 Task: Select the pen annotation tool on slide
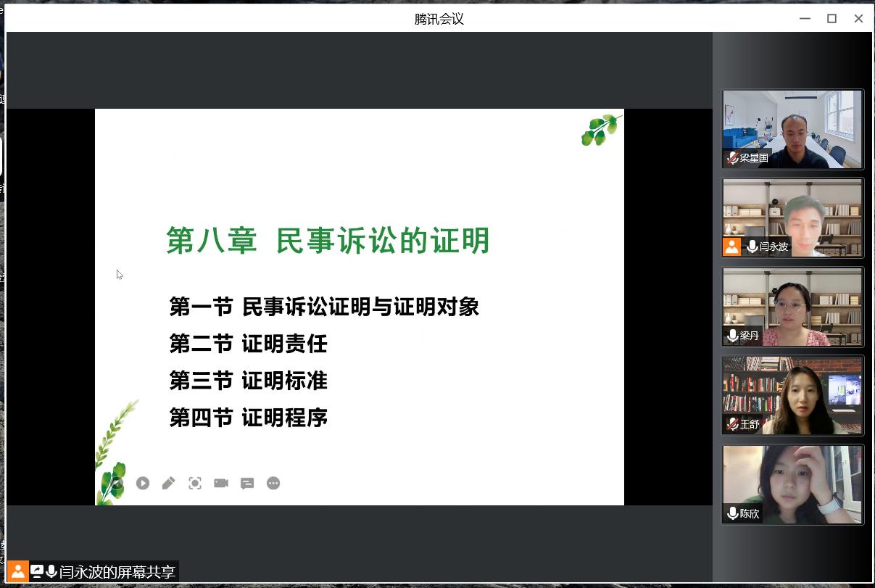(x=169, y=483)
